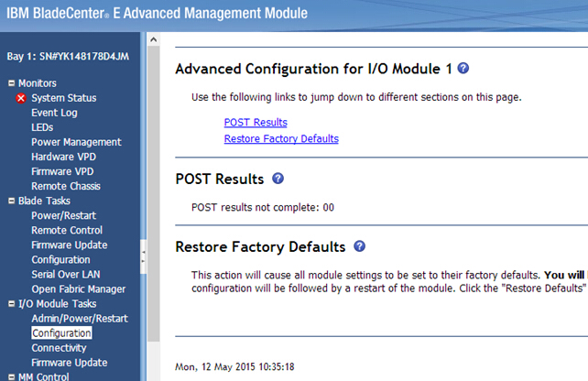Image resolution: width=588 pixels, height=381 pixels.
Task: Collapse the Monitors section
Action: (x=11, y=83)
